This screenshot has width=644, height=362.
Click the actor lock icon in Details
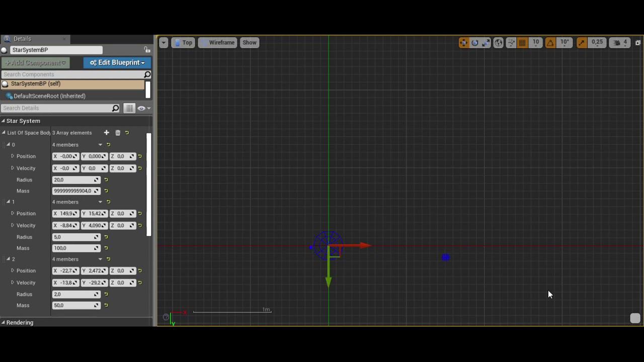(x=147, y=50)
